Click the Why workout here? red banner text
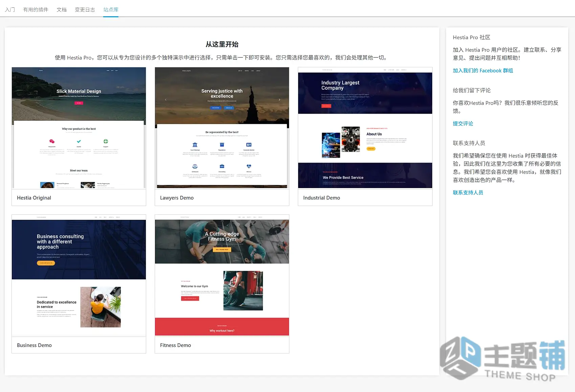575x392 pixels. [222, 331]
